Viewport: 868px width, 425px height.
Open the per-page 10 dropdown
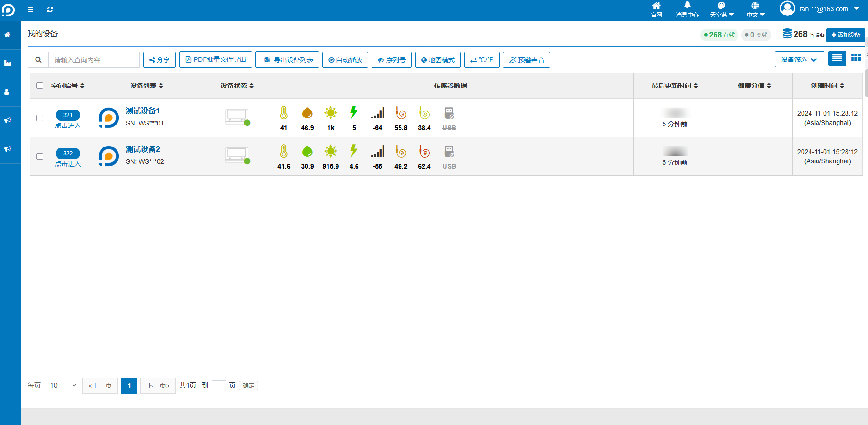(61, 385)
